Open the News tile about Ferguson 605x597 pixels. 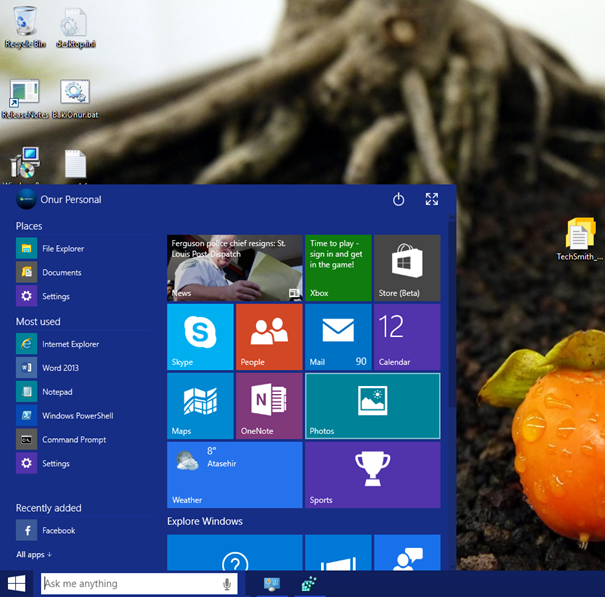235,268
